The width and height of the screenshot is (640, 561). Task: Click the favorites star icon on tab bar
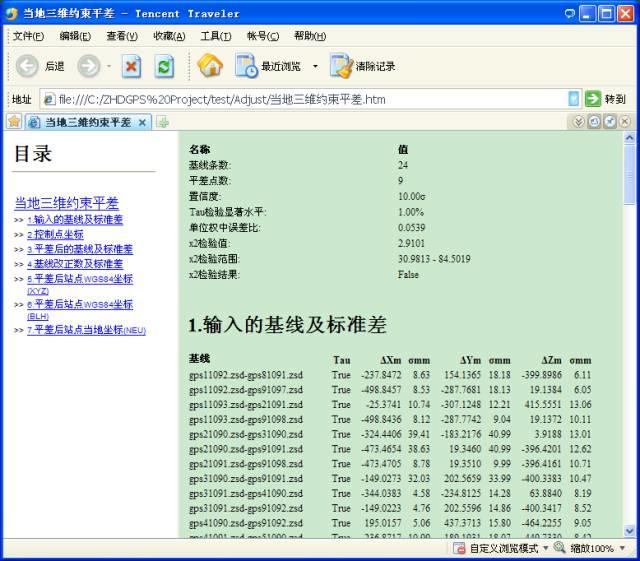(x=14, y=122)
